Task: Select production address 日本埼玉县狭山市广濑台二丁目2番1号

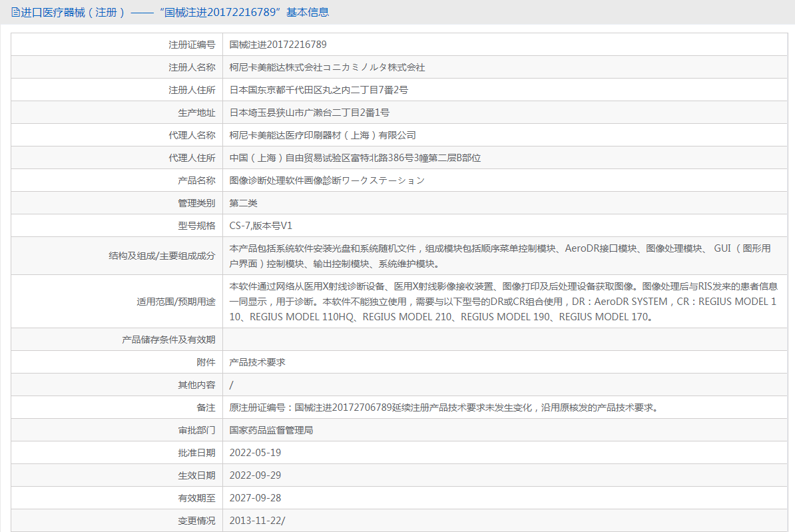Action: [310, 113]
